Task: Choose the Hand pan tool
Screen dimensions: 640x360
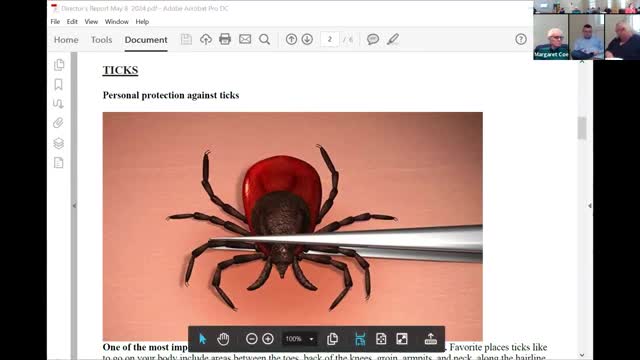Action: [223, 339]
